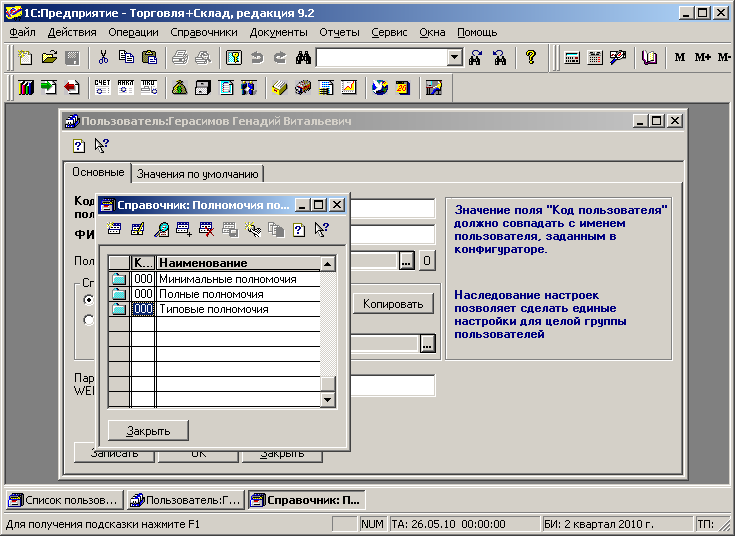Open the Действия menu

click(x=72, y=32)
